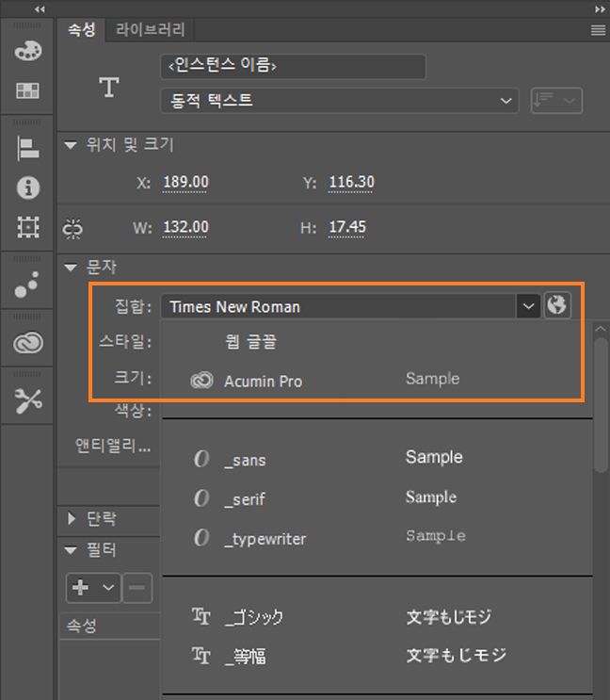The image size is (610, 700).
Task: Switch to the 라이브러리 tab
Action: (151, 30)
